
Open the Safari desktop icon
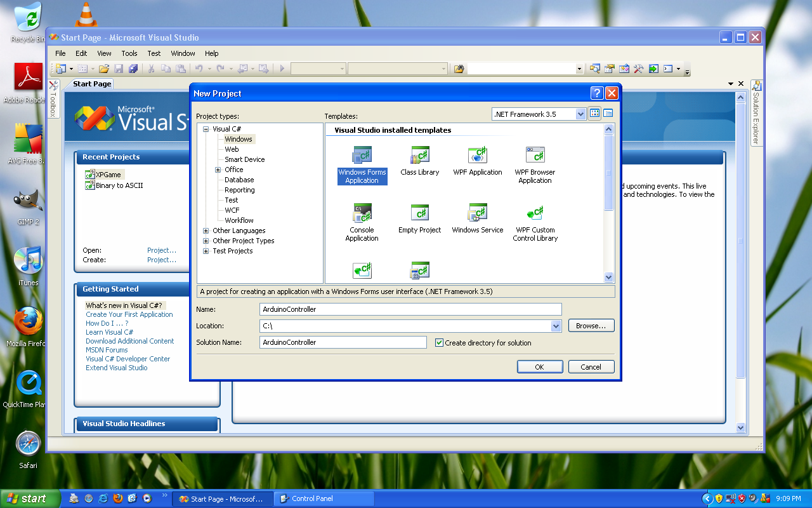pyautogui.click(x=29, y=450)
